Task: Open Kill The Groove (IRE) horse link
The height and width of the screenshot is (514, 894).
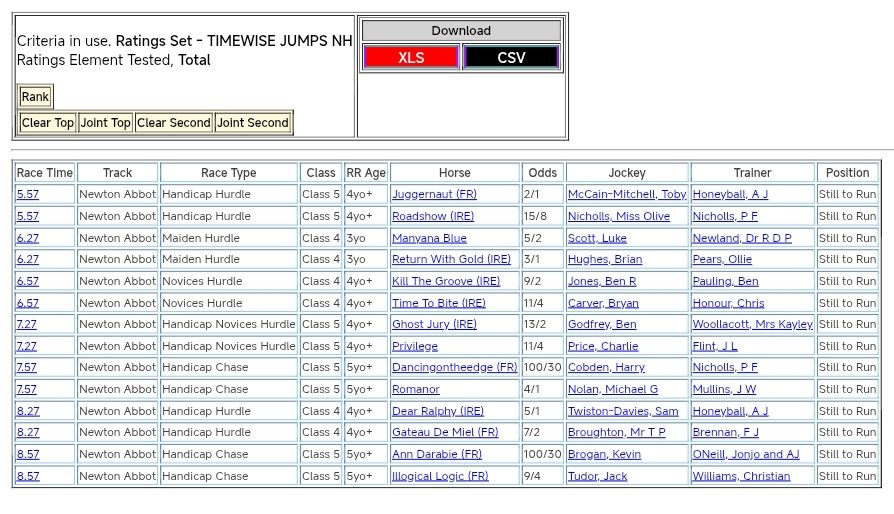Action: pyautogui.click(x=445, y=282)
